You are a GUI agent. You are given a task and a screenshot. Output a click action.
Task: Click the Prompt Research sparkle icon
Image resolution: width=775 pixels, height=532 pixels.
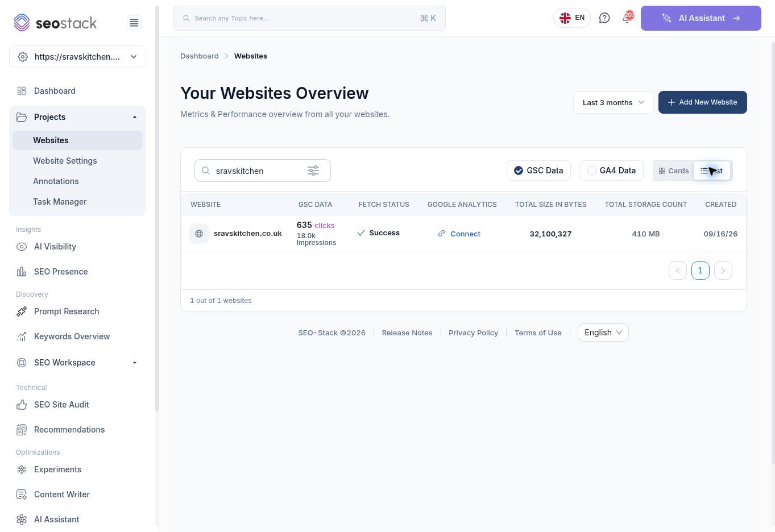[22, 311]
